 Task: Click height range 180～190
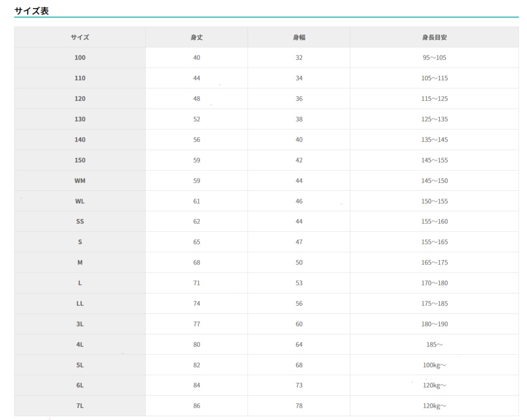click(x=434, y=324)
